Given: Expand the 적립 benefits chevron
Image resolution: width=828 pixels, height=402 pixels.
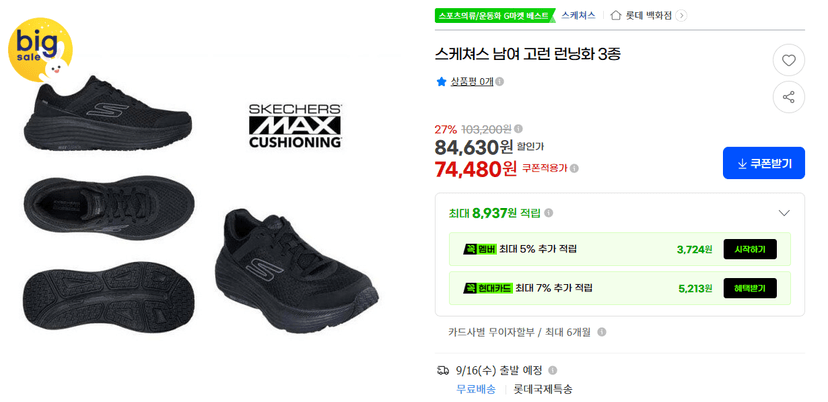Looking at the screenshot, I should point(784,213).
